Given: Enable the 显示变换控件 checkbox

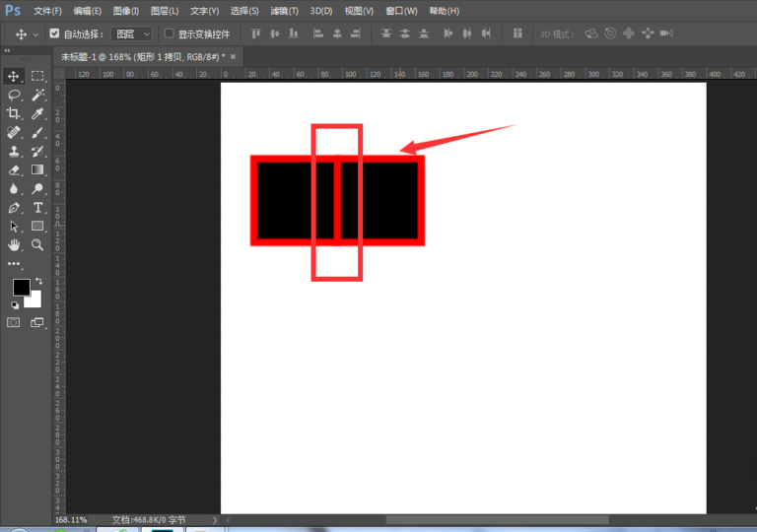Looking at the screenshot, I should (169, 33).
